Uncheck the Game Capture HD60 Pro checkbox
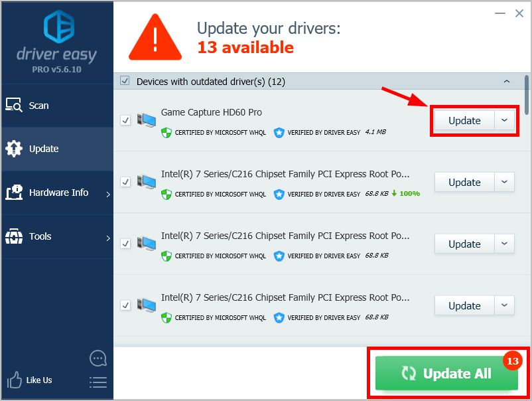The height and width of the screenshot is (401, 532). tap(125, 120)
